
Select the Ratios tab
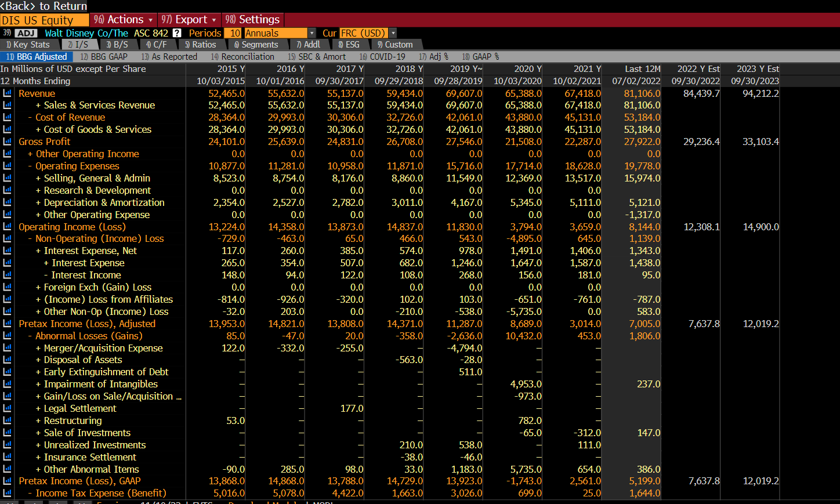pos(200,45)
